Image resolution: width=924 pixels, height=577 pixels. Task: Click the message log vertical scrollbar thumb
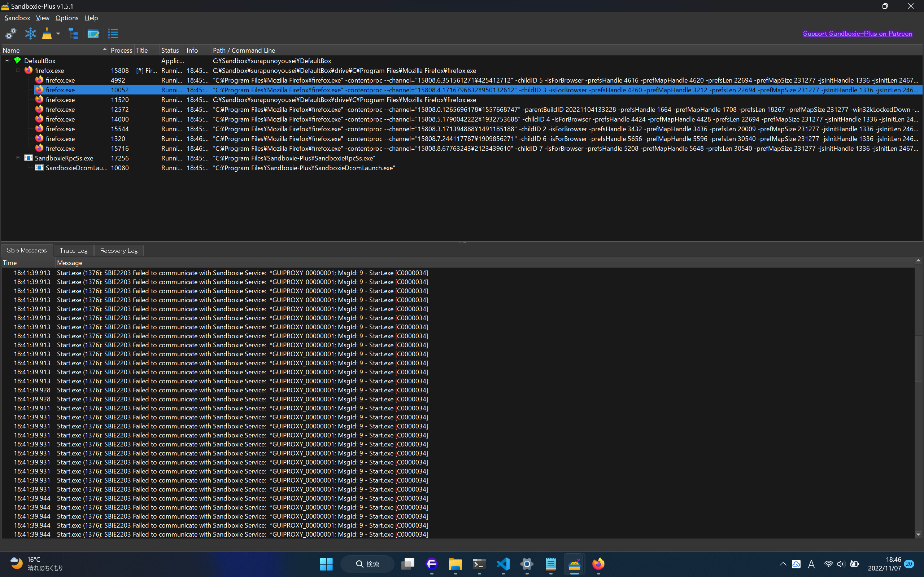click(918, 359)
